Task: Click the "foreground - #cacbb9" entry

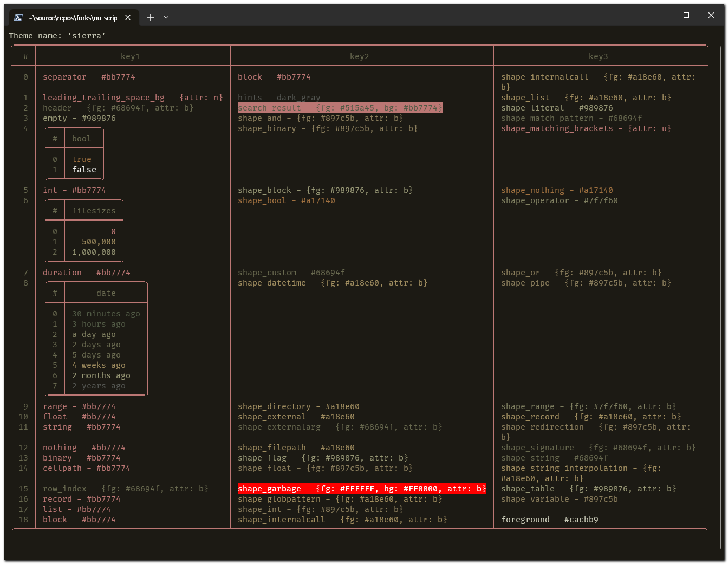Action: click(550, 520)
